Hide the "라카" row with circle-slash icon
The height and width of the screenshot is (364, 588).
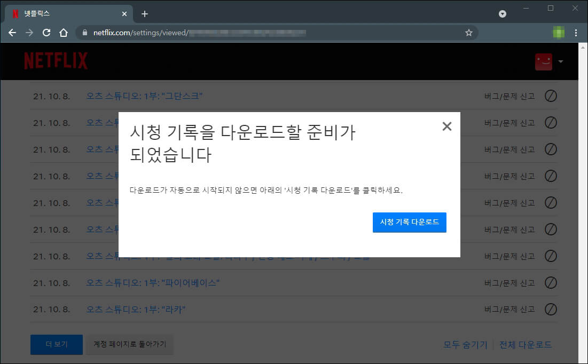tap(551, 309)
